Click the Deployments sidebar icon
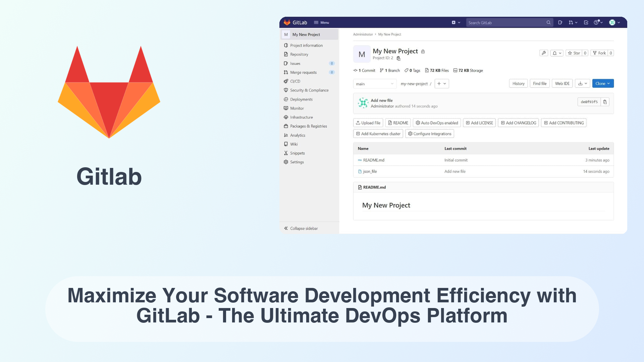Screen dimensions: 644x362 (x=286, y=99)
